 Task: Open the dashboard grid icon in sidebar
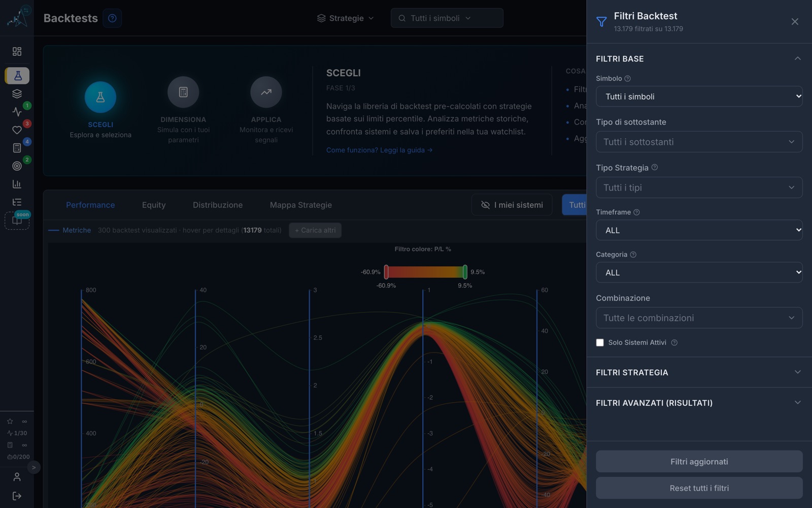pyautogui.click(x=17, y=51)
